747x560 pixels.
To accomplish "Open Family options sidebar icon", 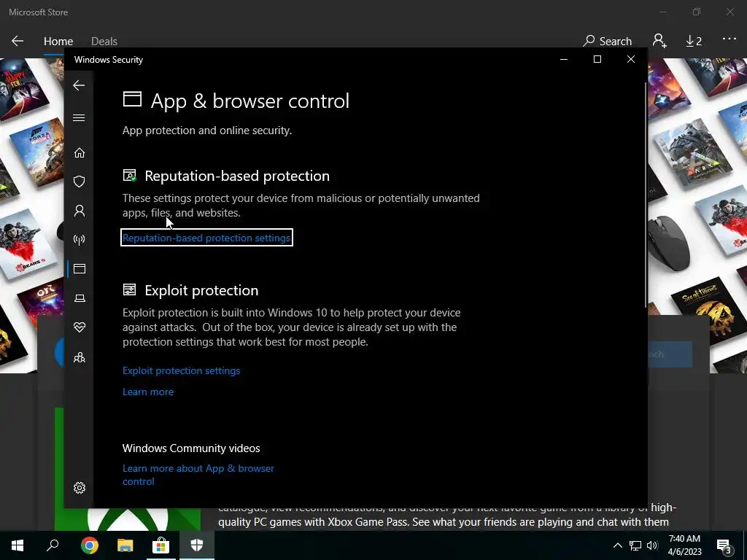I will (79, 357).
